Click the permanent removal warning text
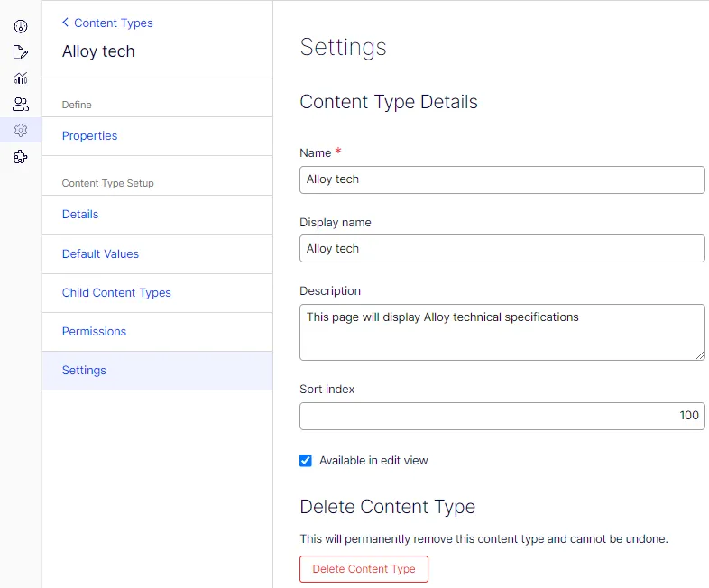709x588 pixels. (483, 539)
